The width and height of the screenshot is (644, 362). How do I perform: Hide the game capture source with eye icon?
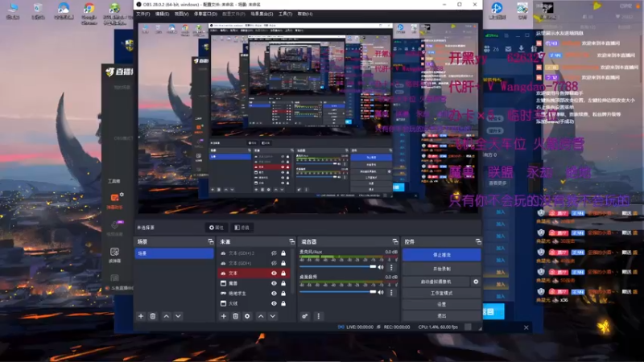point(274,294)
